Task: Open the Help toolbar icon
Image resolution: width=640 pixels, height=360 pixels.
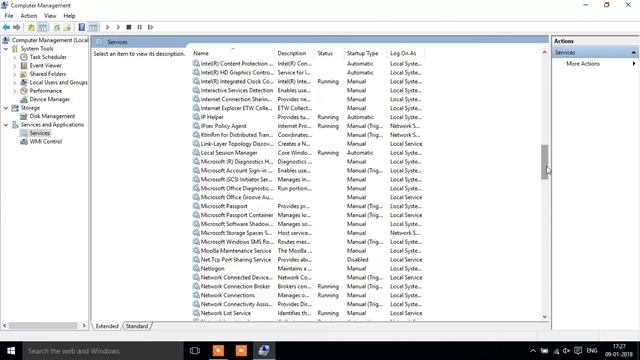Action: [82, 27]
